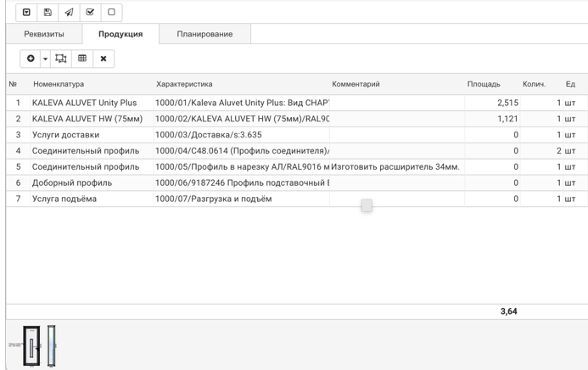Click the table grid icon
Image resolution: width=588 pixels, height=370 pixels.
[x=82, y=59]
